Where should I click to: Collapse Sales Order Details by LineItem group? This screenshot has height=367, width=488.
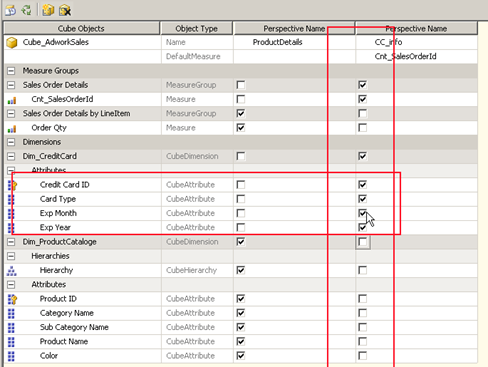[x=11, y=114]
